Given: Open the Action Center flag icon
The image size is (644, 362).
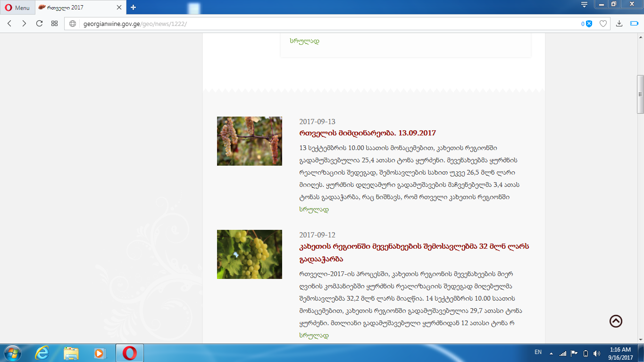Looking at the screenshot, I should pos(574,353).
